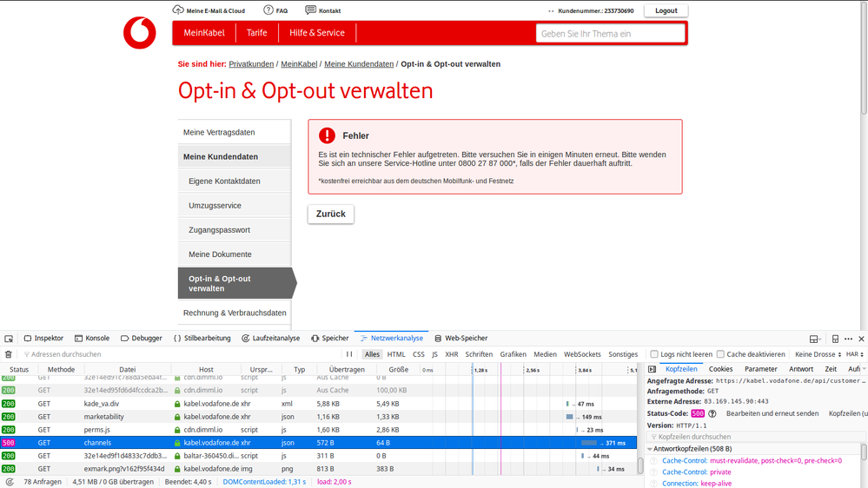Switch to the Debugger tab
Screen dimensions: 868x488
click(x=141, y=338)
